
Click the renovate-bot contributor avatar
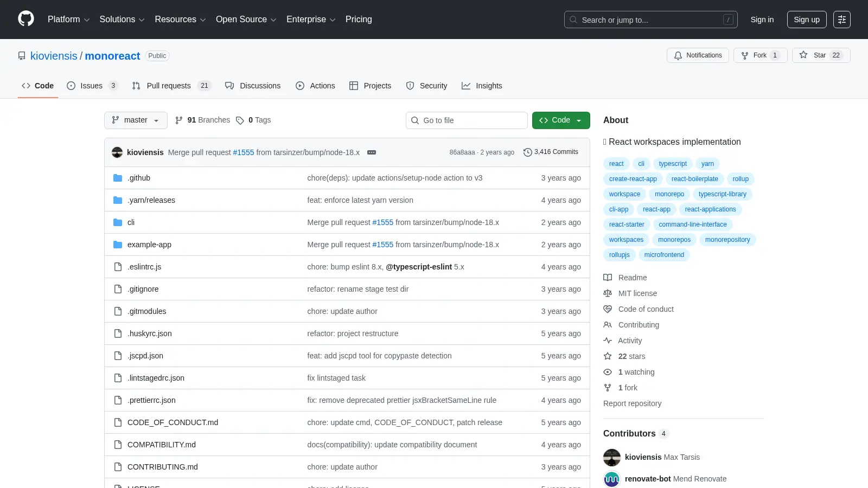pos(612,479)
